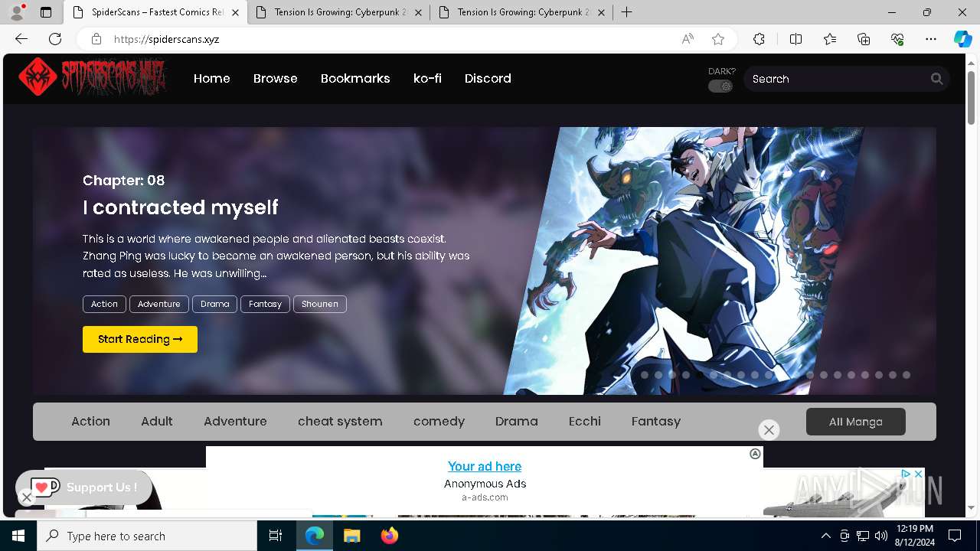Go to Bookmarks
The width and height of the screenshot is (980, 551).
click(x=355, y=78)
